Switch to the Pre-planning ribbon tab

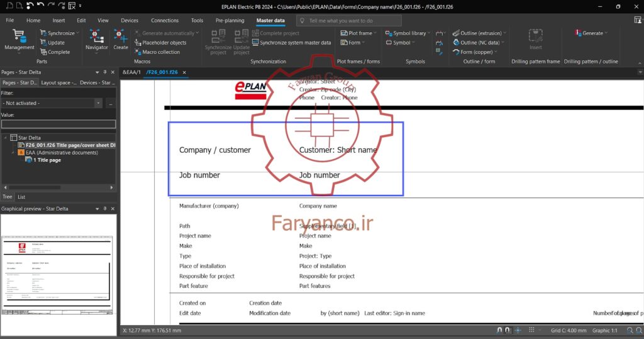pos(230,20)
